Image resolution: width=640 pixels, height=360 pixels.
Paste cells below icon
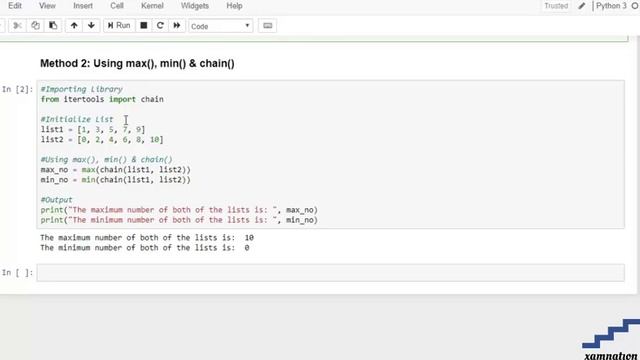tap(53, 26)
